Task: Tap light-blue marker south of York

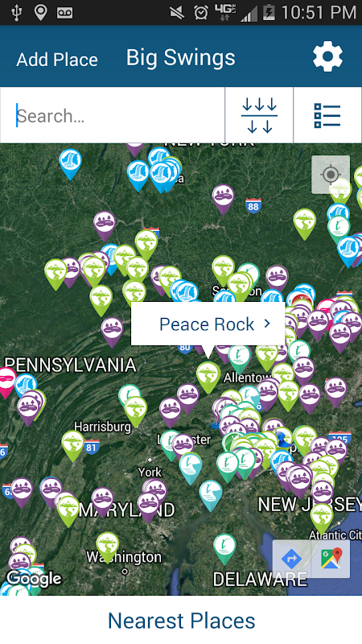Action: click(211, 496)
